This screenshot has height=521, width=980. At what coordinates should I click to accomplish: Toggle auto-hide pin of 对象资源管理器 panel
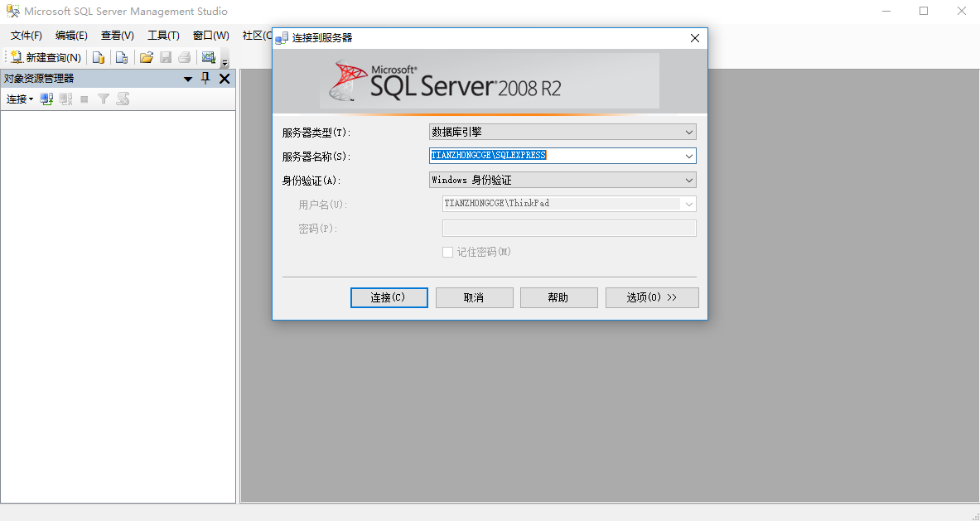(205, 78)
